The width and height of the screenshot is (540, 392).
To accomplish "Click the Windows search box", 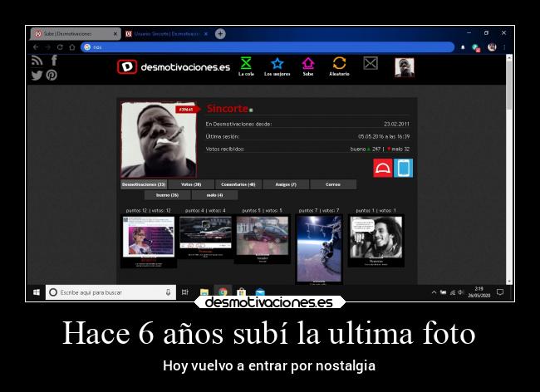I will 110,292.
